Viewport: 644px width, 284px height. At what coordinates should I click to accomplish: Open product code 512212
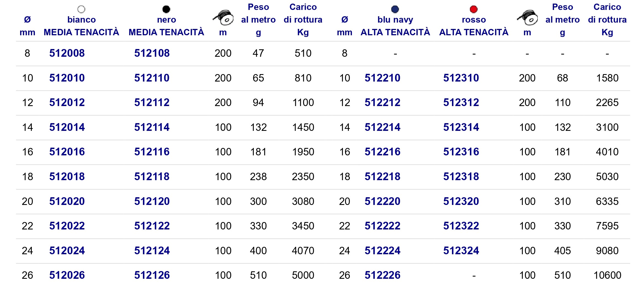(382, 102)
